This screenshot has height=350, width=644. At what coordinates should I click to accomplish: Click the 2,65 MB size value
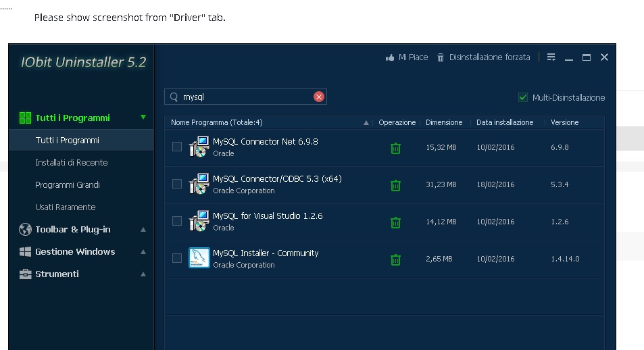tap(439, 259)
